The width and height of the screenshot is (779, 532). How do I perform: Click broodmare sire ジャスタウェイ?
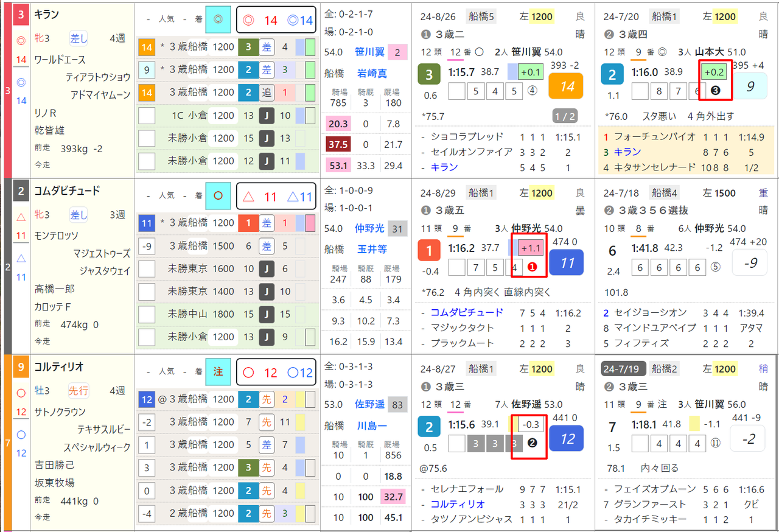(x=105, y=271)
